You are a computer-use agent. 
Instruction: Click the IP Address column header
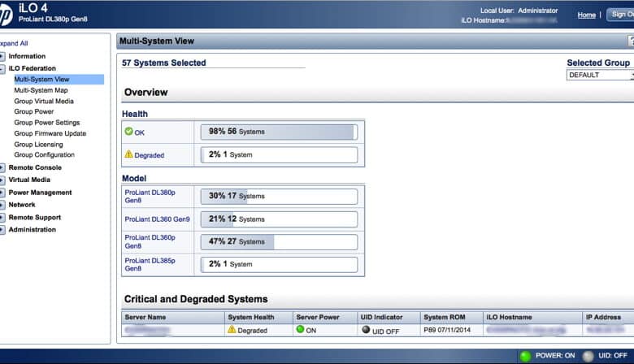tap(609, 317)
